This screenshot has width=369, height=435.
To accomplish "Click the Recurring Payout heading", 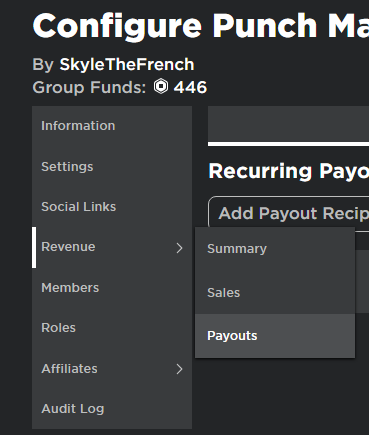I will [x=289, y=171].
